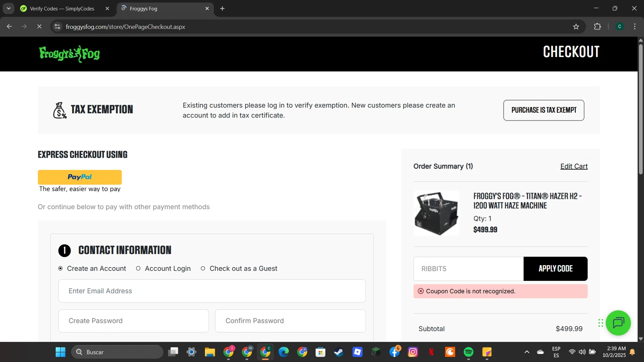The image size is (644, 362).
Task: Select the Create an Account radio option
Action: [x=61, y=268]
